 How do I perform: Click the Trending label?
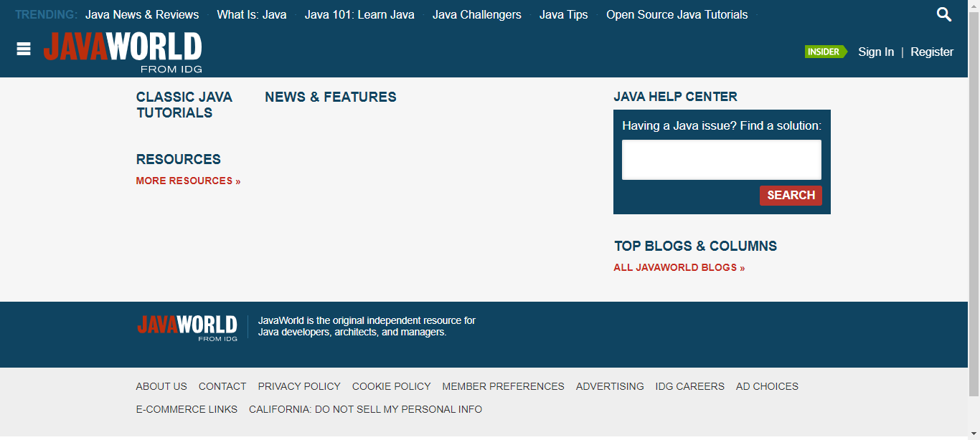tap(47, 14)
